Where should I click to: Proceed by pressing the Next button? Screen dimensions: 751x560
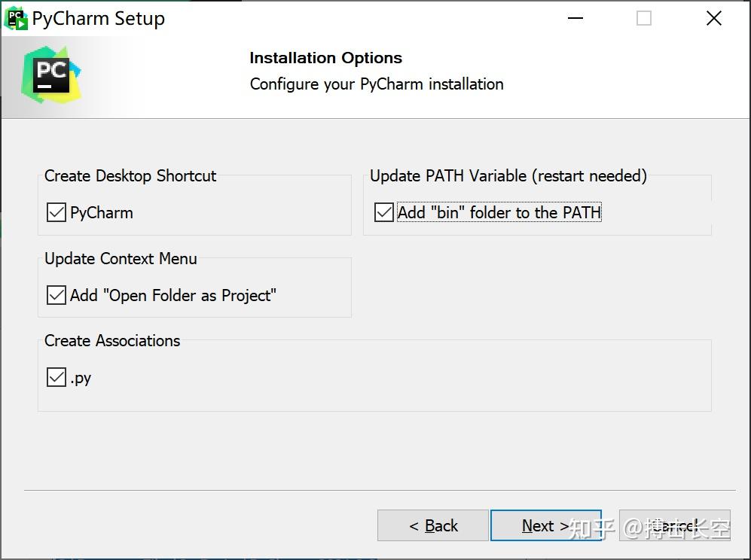coord(545,526)
